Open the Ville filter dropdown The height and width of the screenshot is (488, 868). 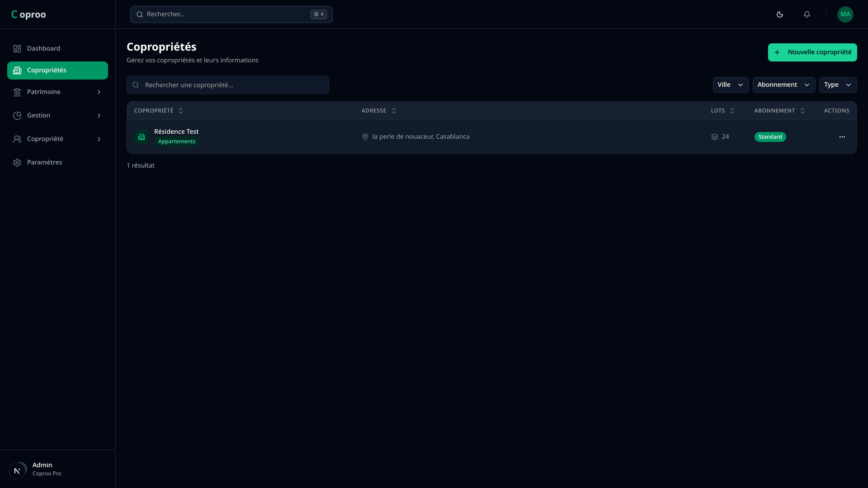coord(731,85)
